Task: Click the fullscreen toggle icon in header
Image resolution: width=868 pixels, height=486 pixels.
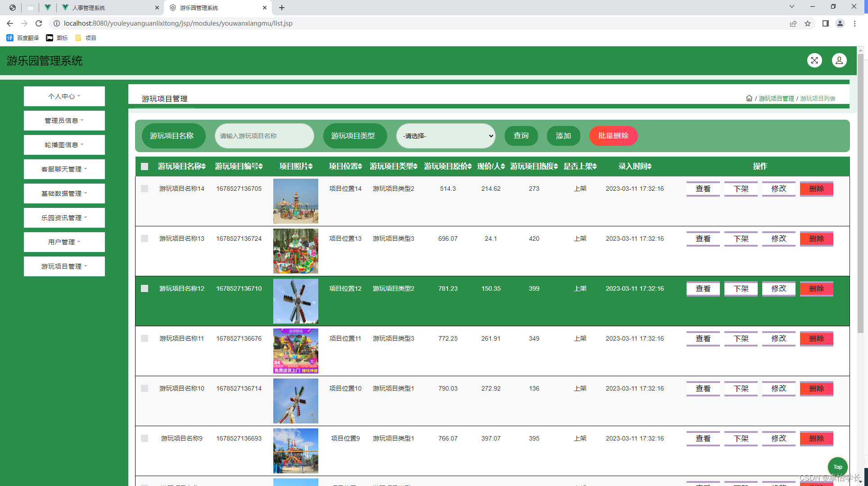Action: tap(814, 60)
